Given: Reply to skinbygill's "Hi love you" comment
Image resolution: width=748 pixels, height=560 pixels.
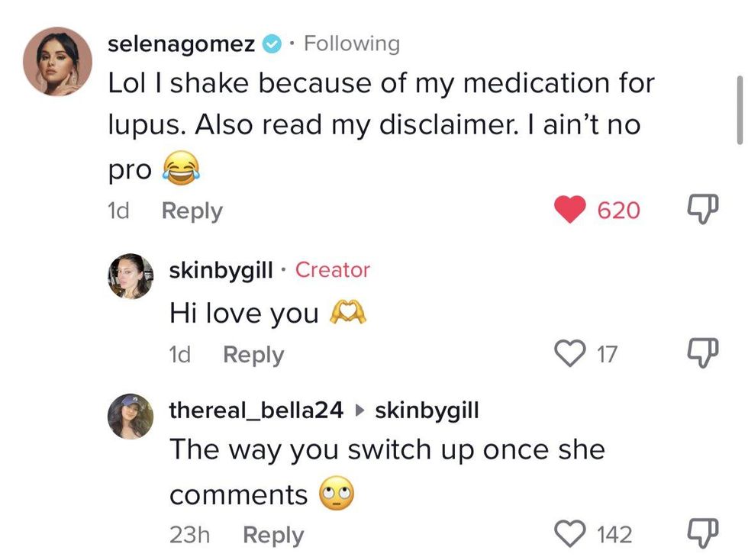Looking at the screenshot, I should point(253,355).
